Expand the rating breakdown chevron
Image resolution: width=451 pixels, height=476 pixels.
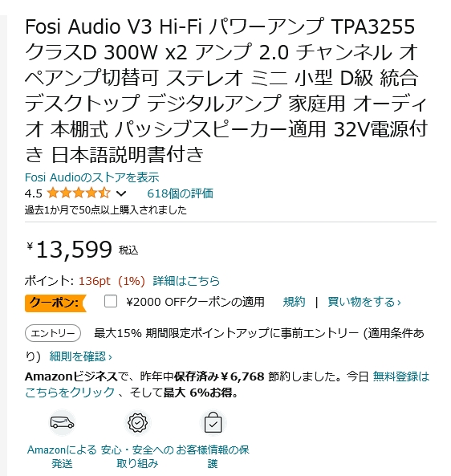point(121,193)
